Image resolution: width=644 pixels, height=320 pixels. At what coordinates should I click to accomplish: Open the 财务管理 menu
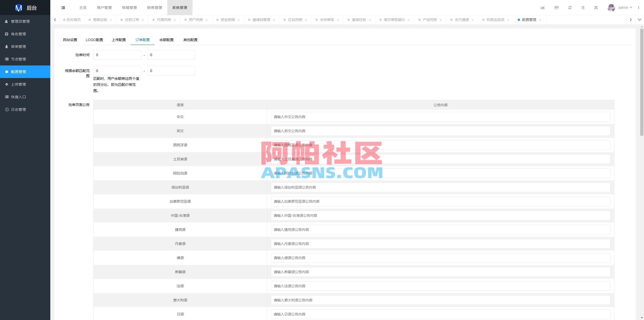154,8
